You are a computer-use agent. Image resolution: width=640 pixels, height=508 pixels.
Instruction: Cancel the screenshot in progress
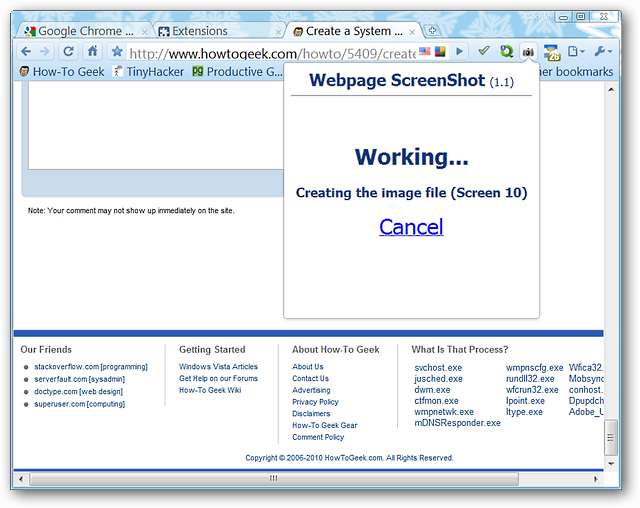pyautogui.click(x=411, y=227)
